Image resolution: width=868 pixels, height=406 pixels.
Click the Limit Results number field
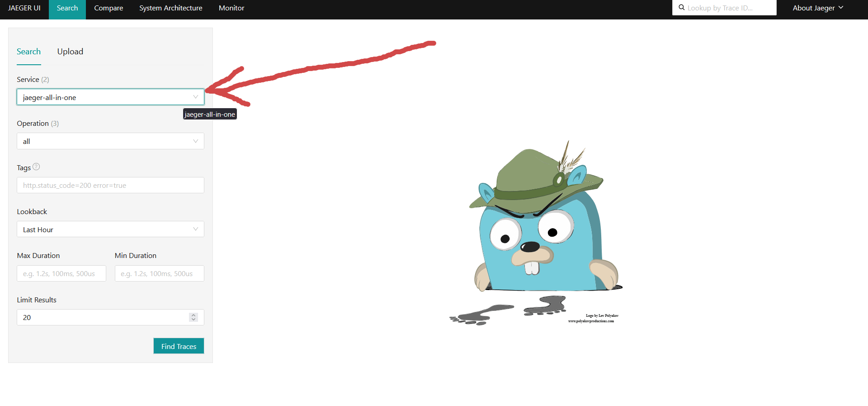tap(110, 317)
